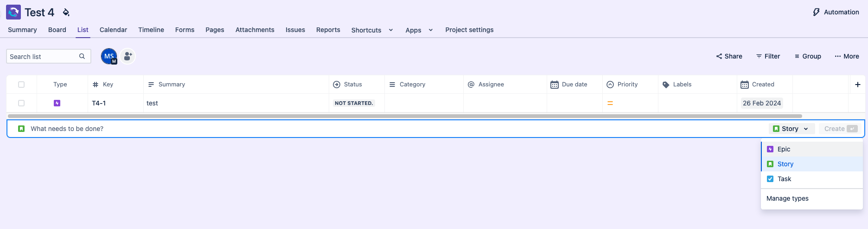
Task: Click the Summary column header icon
Action: [151, 85]
